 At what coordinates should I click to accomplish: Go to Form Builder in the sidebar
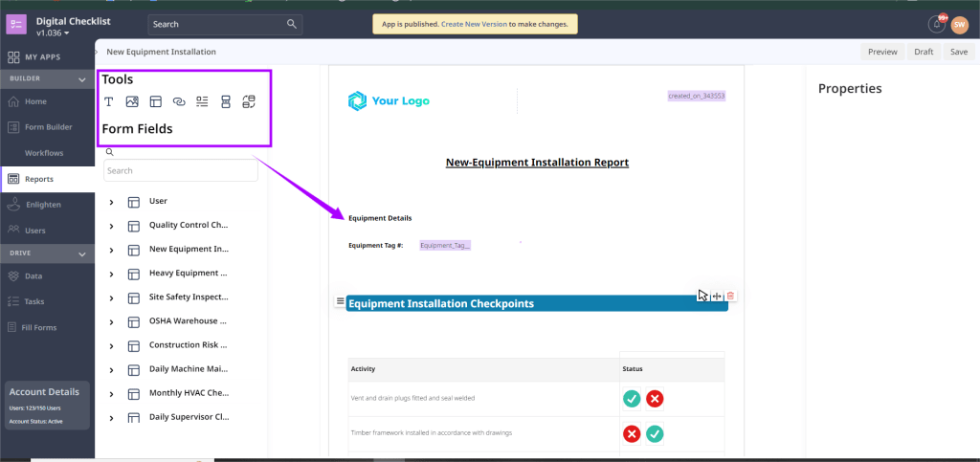[47, 126]
